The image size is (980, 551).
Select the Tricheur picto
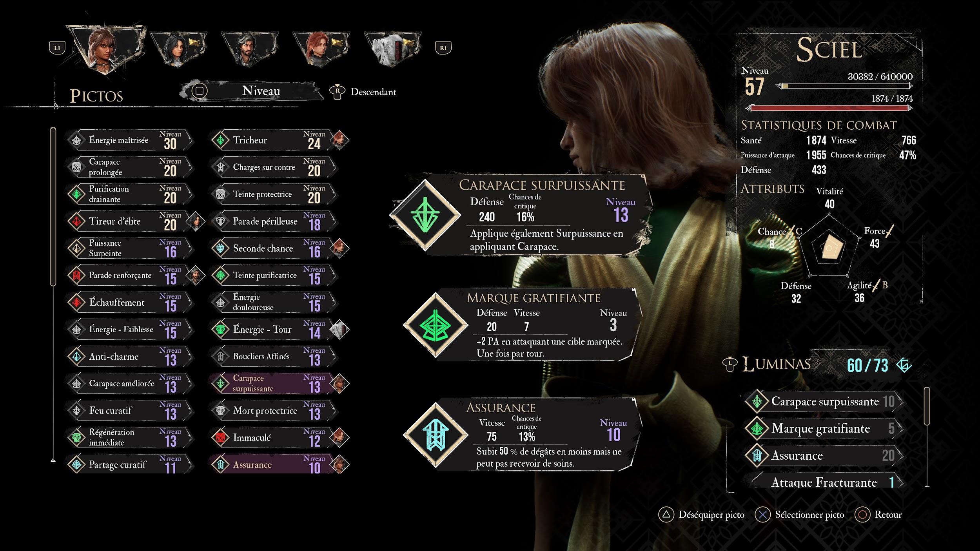pos(272,140)
